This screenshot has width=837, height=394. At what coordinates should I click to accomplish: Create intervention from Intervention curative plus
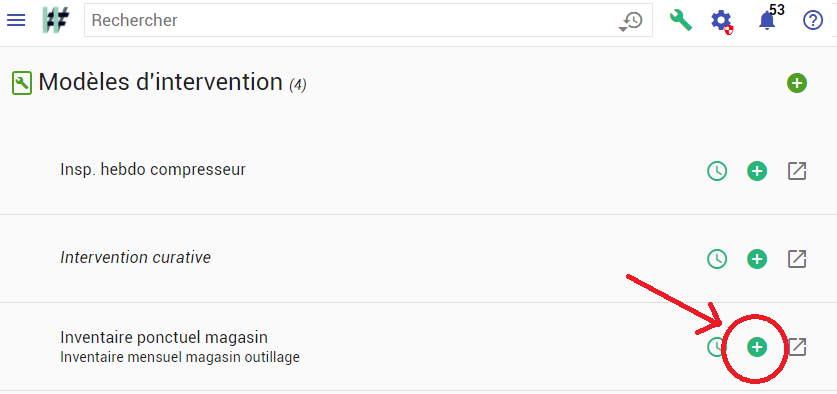[x=756, y=259]
